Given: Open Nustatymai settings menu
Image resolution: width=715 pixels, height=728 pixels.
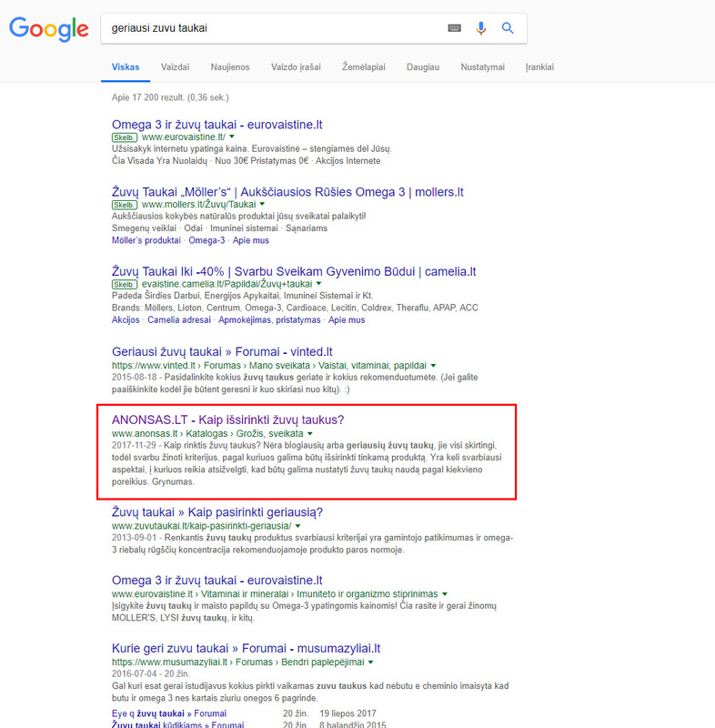Looking at the screenshot, I should point(482,66).
